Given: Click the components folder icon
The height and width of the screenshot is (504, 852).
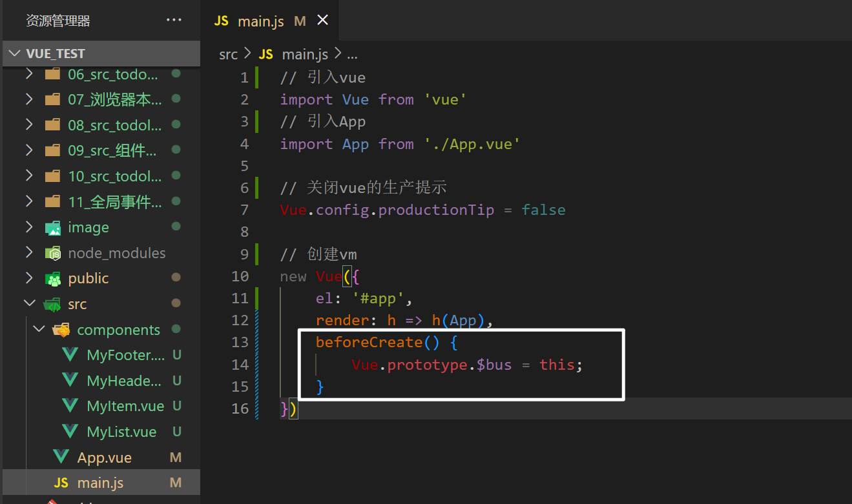Looking at the screenshot, I should pos(62,330).
